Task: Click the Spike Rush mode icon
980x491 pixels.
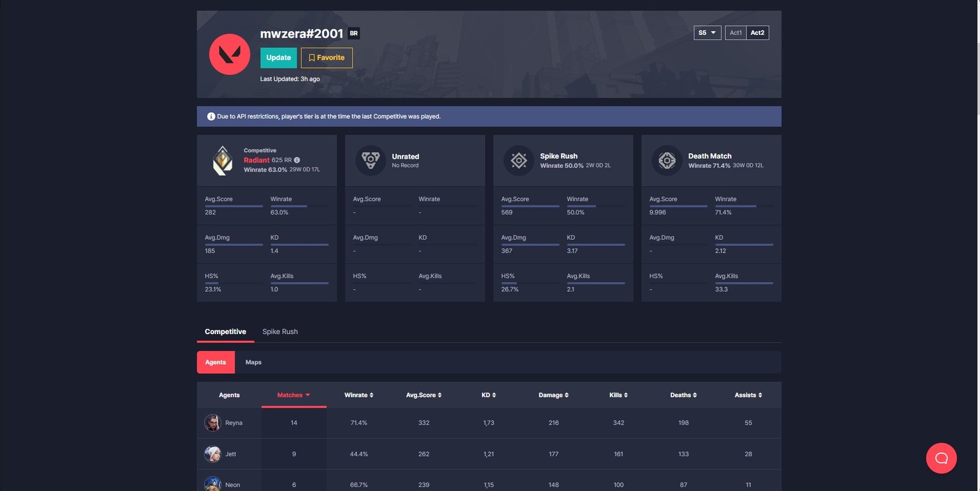Action: (519, 161)
